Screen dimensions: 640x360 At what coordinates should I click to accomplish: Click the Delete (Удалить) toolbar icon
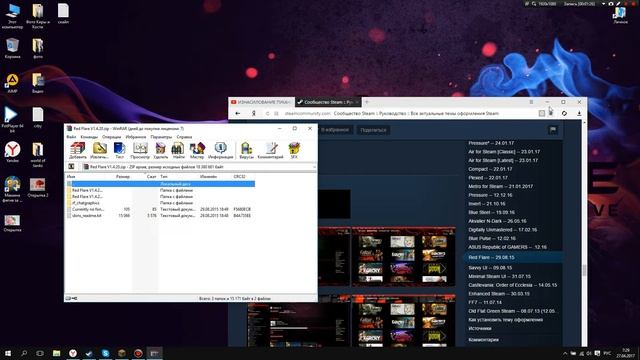[161, 150]
